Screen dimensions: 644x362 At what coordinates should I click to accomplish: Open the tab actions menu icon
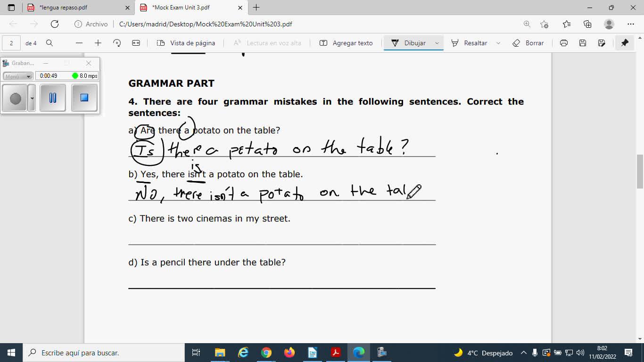(11, 8)
